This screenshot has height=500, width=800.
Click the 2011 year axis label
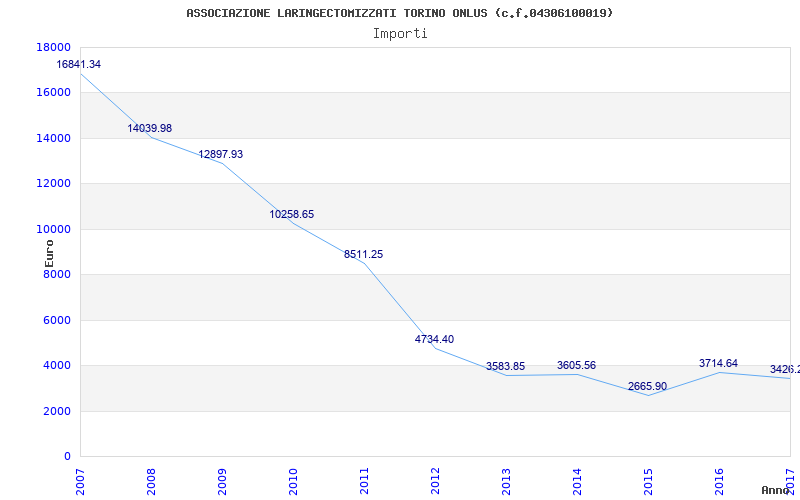coord(364,482)
